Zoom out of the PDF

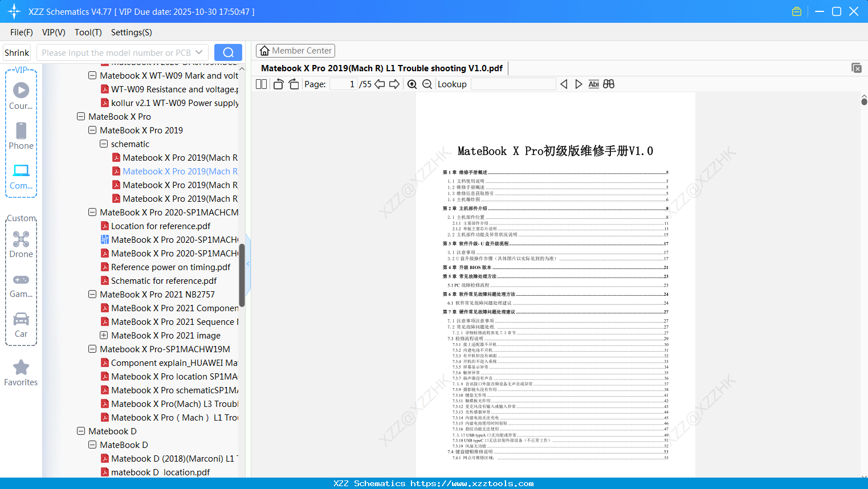[x=427, y=84]
